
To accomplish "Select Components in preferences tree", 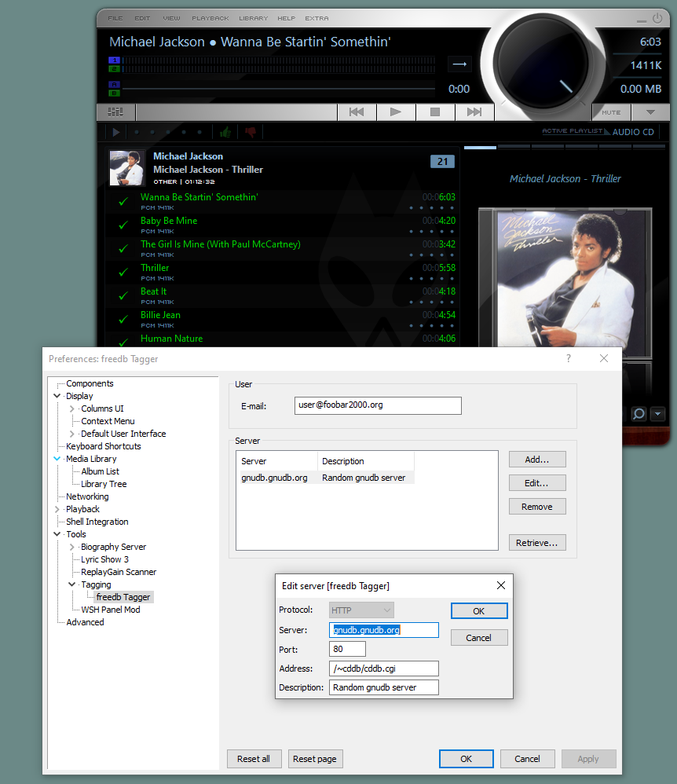I will (x=90, y=383).
